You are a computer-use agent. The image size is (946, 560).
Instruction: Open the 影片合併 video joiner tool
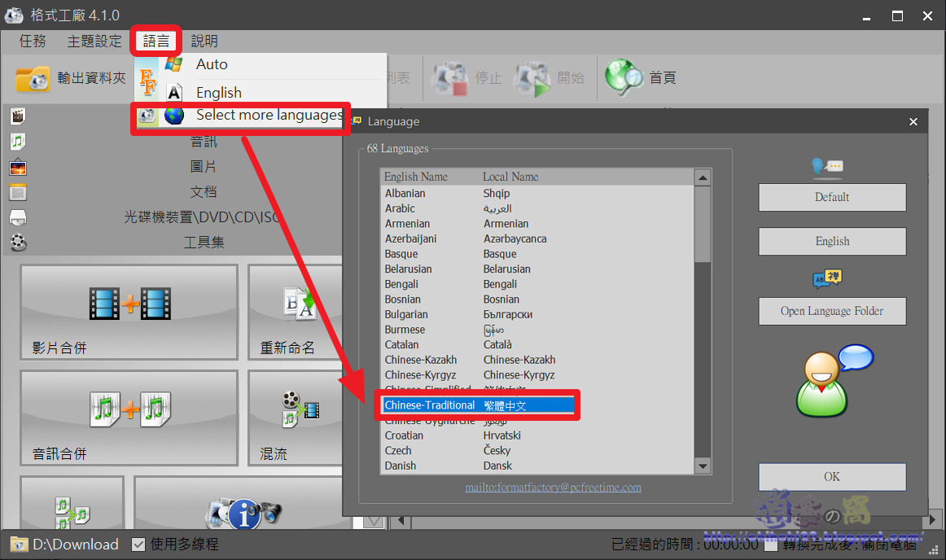tap(129, 312)
